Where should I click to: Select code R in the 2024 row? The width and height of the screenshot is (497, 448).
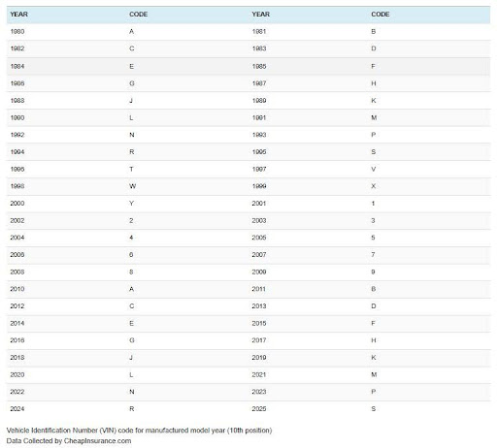pos(132,409)
